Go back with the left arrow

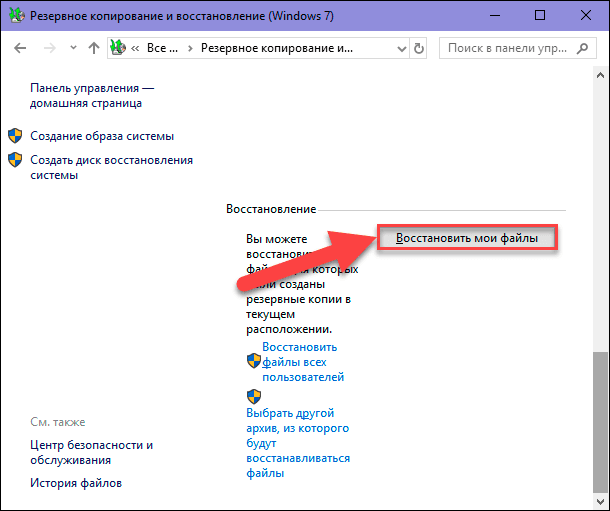[20, 48]
